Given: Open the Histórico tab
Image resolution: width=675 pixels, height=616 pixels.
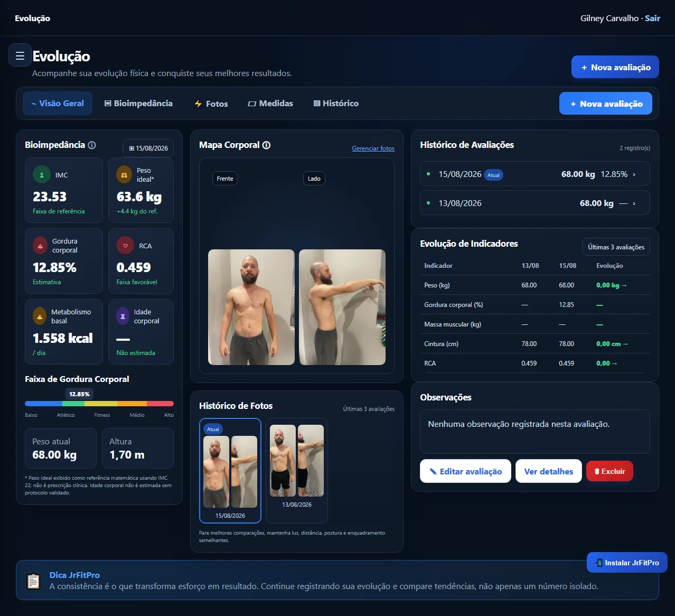Looking at the screenshot, I should tap(336, 104).
